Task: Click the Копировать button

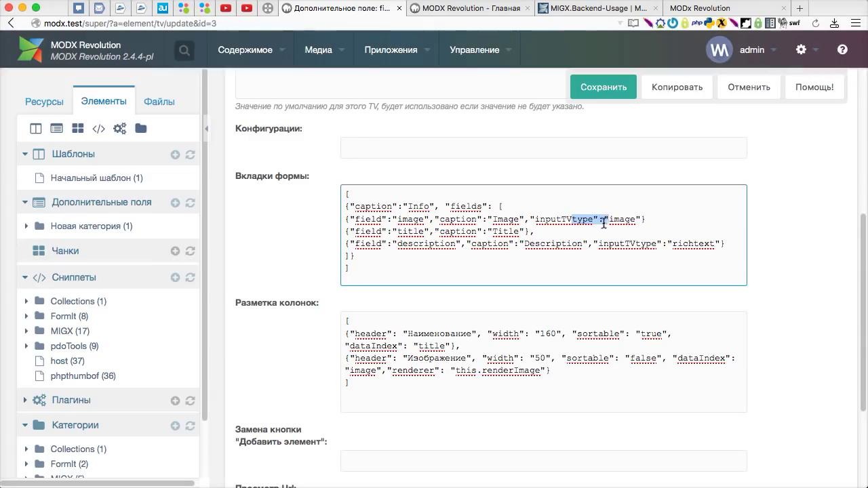Action: pyautogui.click(x=677, y=87)
